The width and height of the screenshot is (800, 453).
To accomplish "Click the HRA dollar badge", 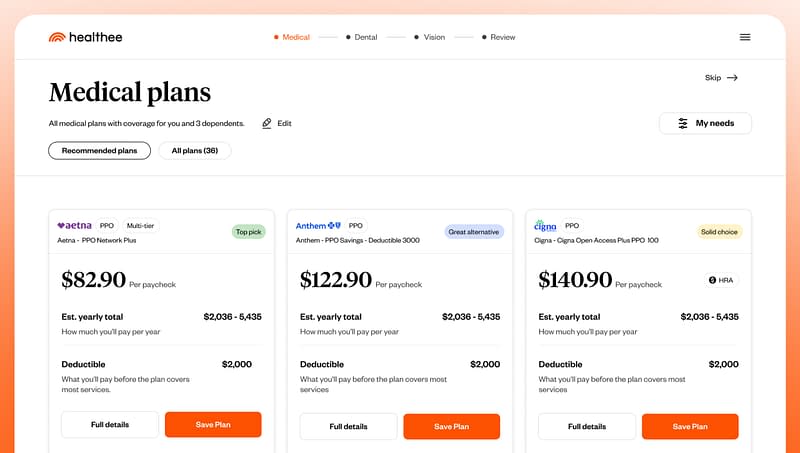I will click(720, 280).
